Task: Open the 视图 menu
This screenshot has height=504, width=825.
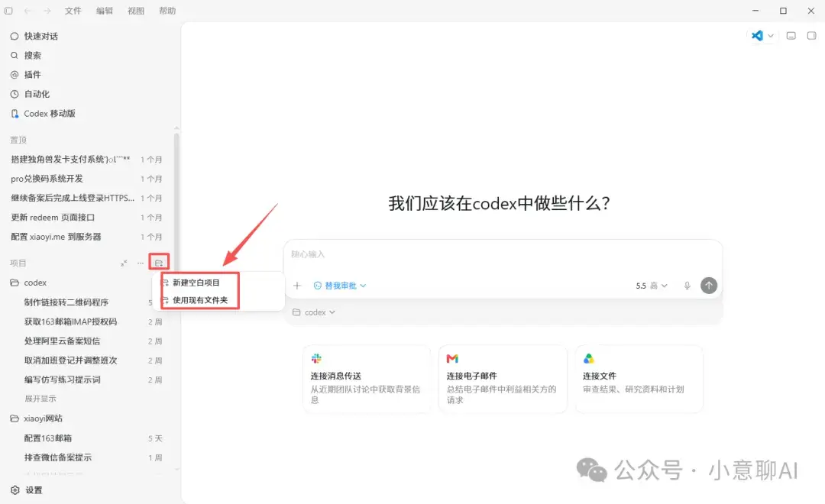Action: tap(136, 11)
